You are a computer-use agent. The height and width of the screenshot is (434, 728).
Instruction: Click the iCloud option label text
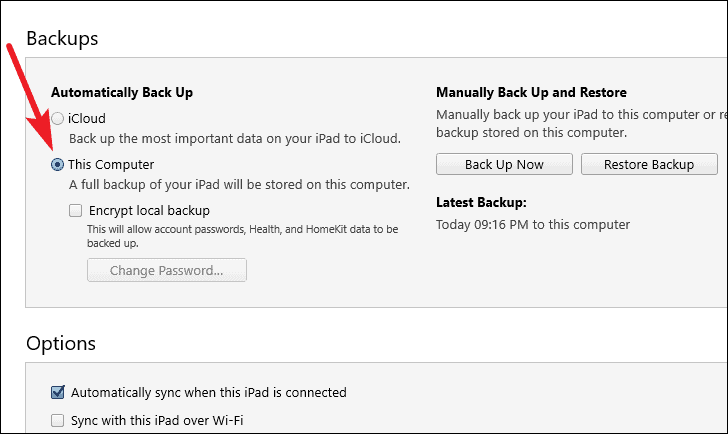click(x=87, y=119)
